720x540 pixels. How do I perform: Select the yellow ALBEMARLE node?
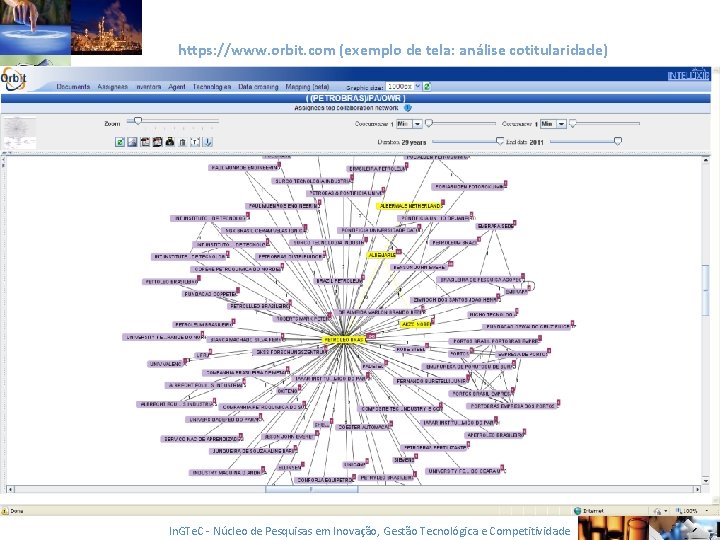(381, 255)
